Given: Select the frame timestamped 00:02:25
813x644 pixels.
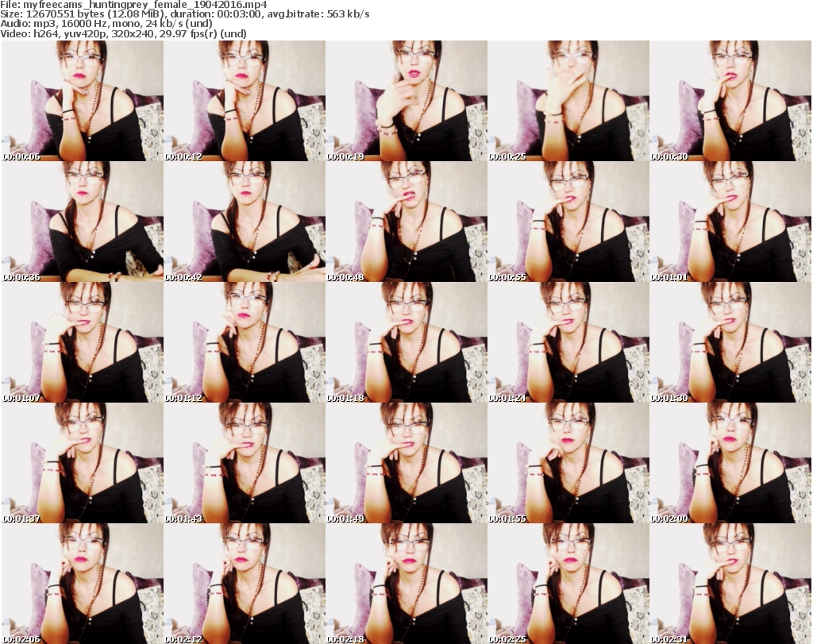Looking at the screenshot, I should (568, 584).
